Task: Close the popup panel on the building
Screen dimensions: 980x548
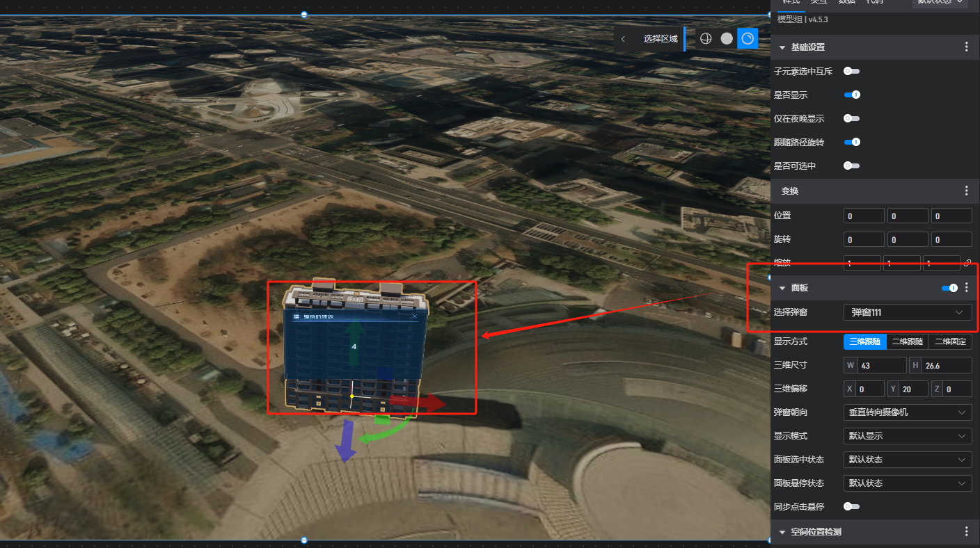Action: click(415, 317)
